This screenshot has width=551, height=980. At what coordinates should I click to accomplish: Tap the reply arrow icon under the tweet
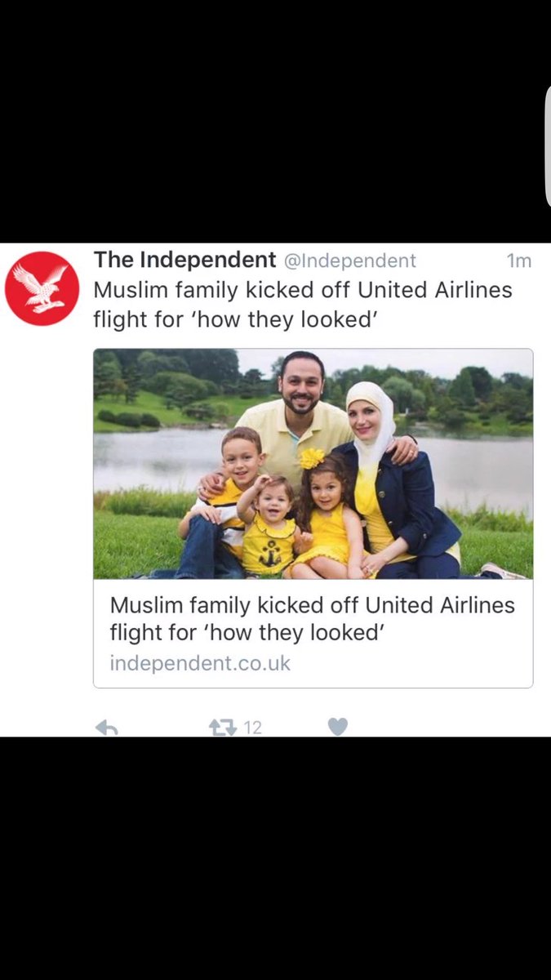106,726
